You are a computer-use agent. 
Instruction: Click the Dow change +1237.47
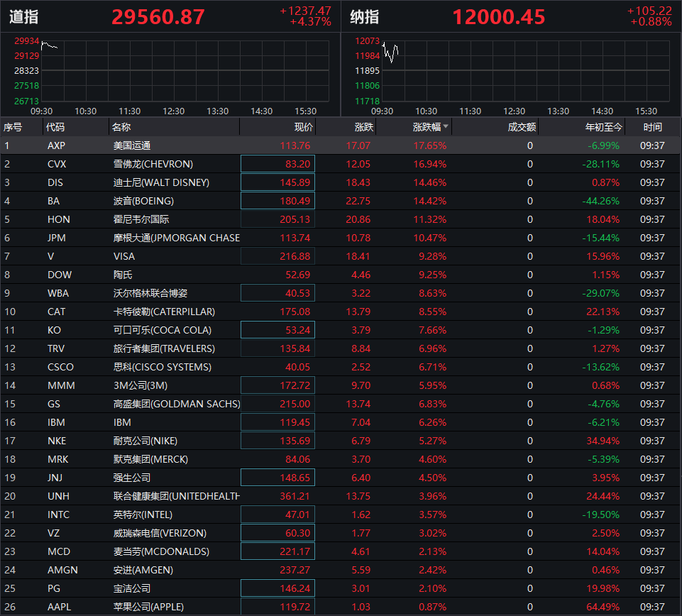pyautogui.click(x=305, y=11)
